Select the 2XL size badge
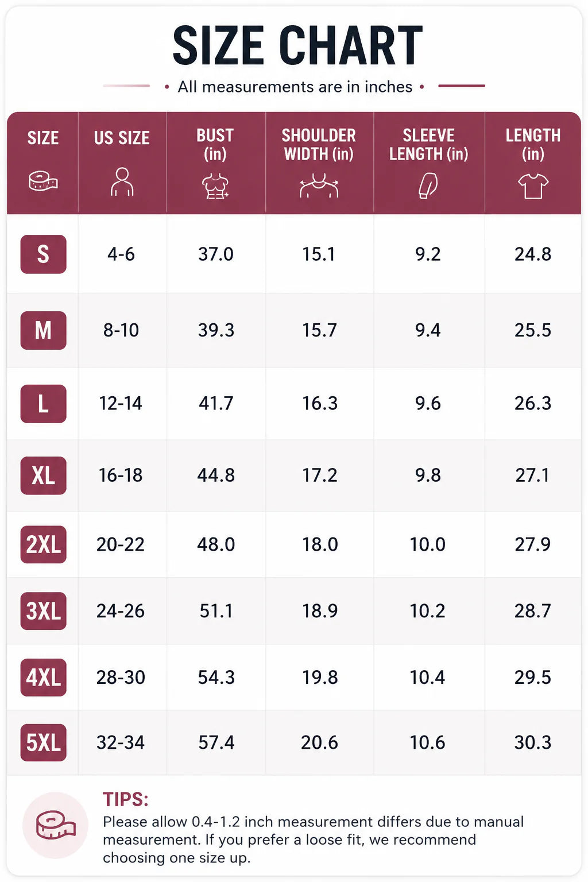 tap(43, 544)
